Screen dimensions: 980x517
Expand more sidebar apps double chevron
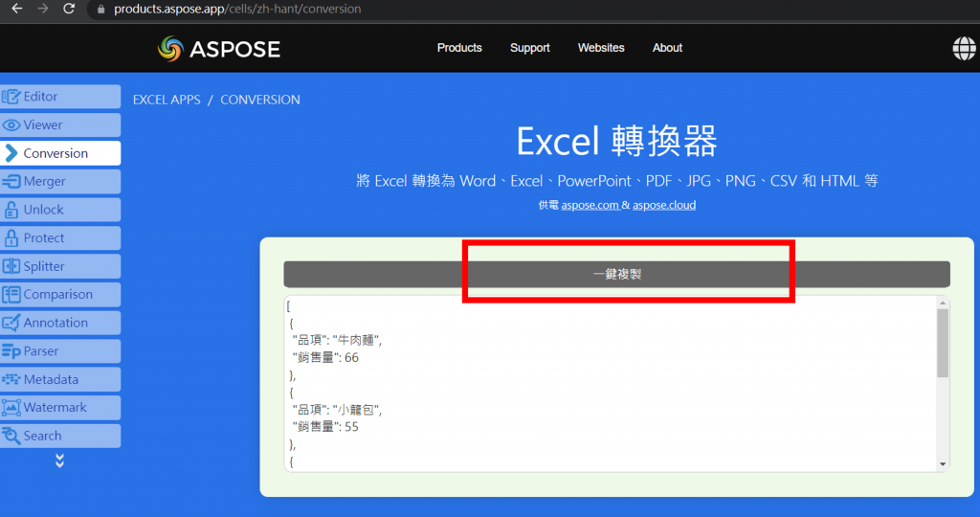coord(59,461)
